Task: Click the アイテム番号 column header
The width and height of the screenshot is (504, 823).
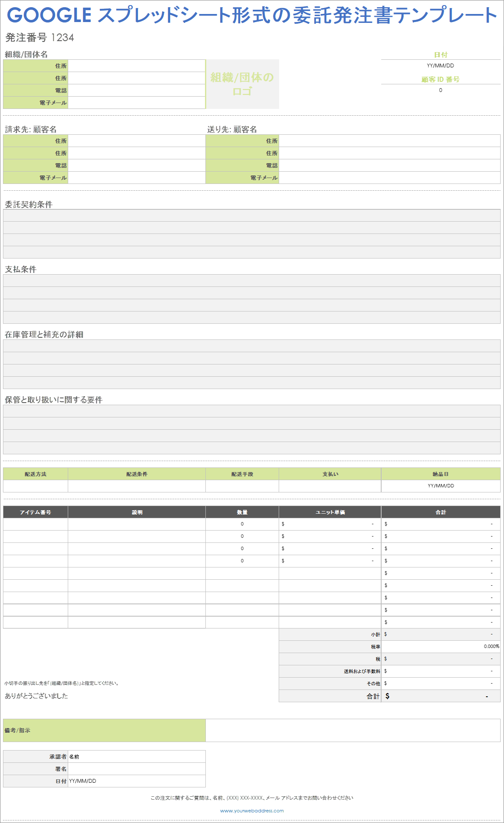Action: [36, 512]
